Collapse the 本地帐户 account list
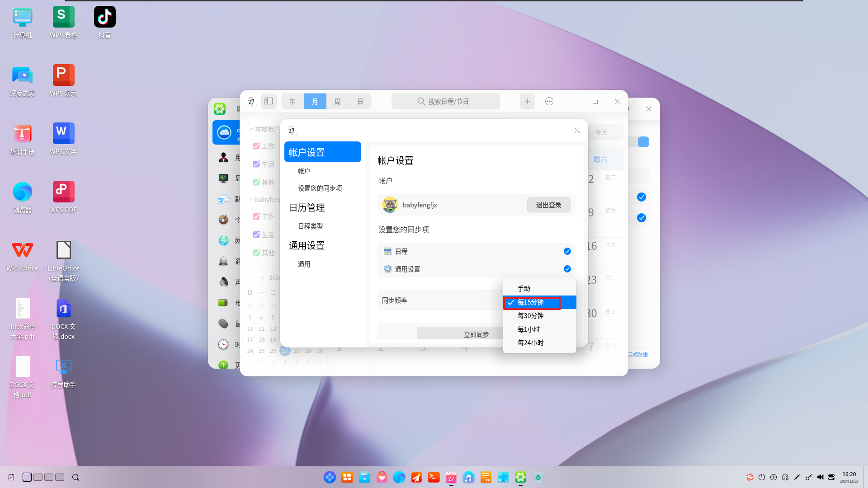 (x=251, y=129)
